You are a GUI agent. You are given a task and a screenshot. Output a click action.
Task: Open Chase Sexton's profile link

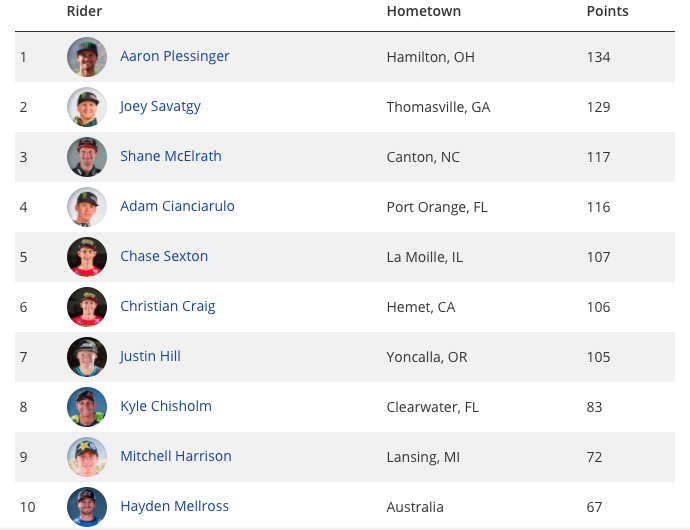coord(164,256)
